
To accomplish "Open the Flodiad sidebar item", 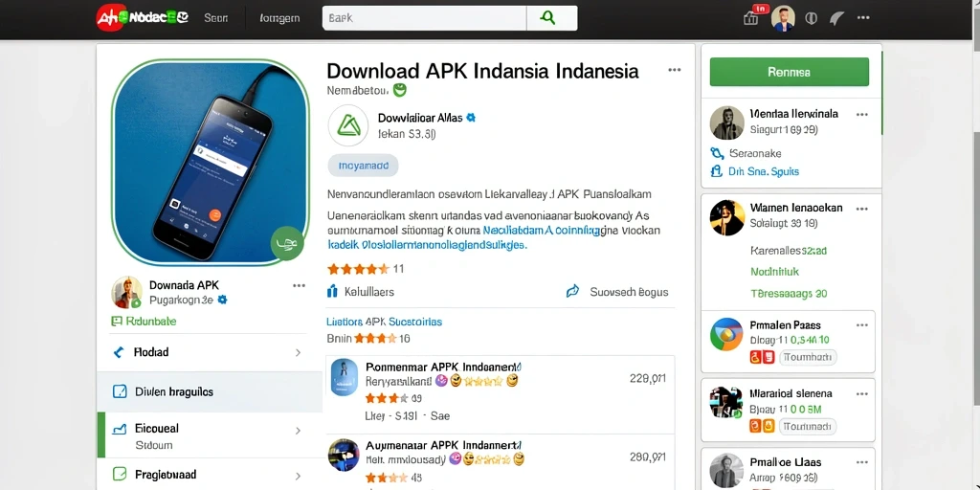I will click(210, 352).
